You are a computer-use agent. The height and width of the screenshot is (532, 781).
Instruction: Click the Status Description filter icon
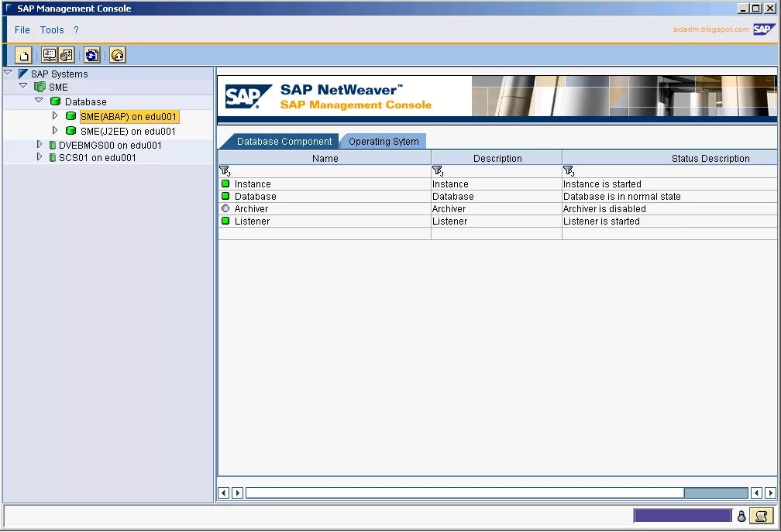[x=569, y=170]
